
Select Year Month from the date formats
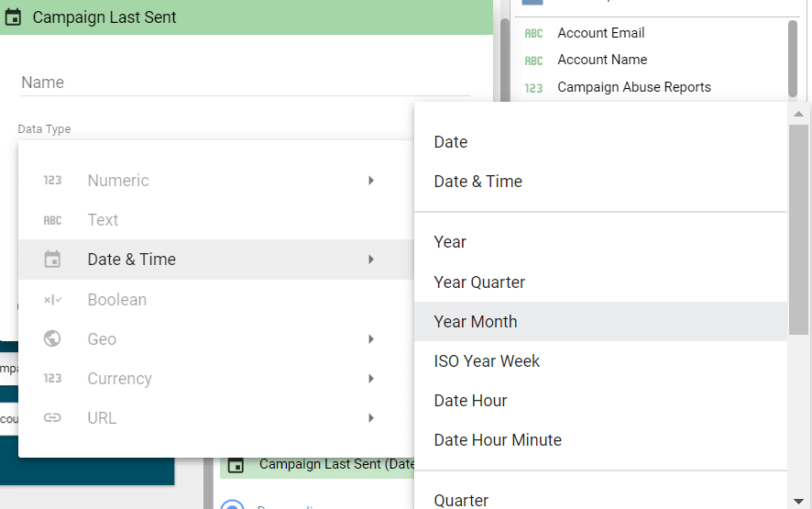pos(476,322)
